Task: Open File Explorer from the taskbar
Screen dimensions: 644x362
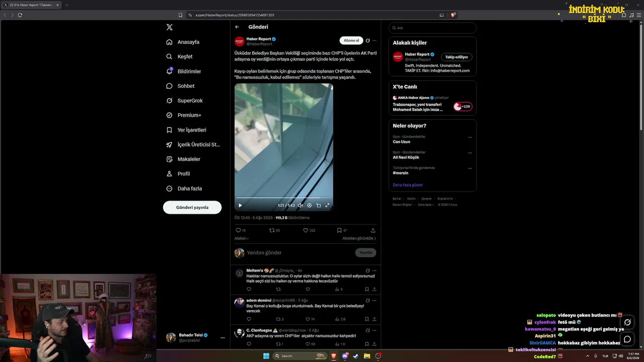Action: pos(367,356)
